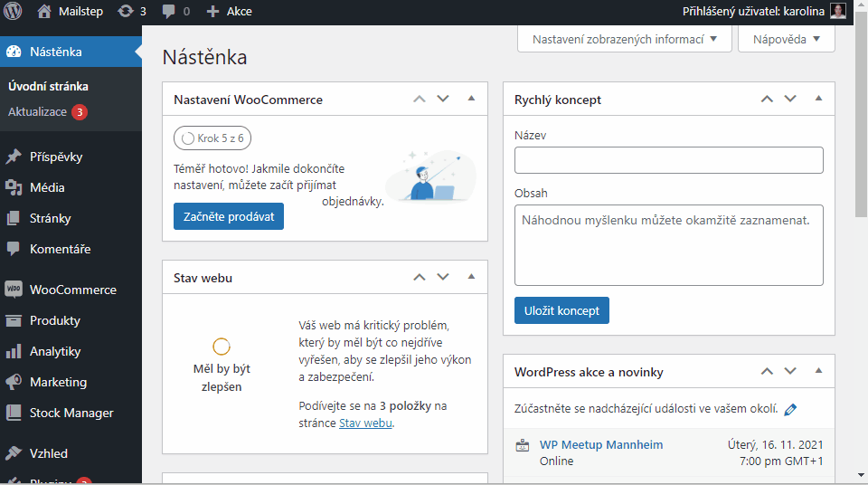Click the Aktualizace count badge 3

80,112
